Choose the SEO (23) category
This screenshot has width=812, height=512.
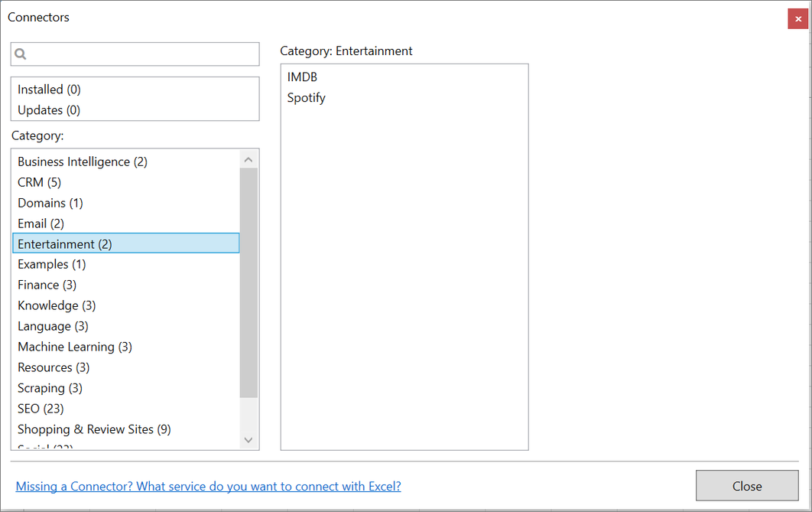coord(41,409)
